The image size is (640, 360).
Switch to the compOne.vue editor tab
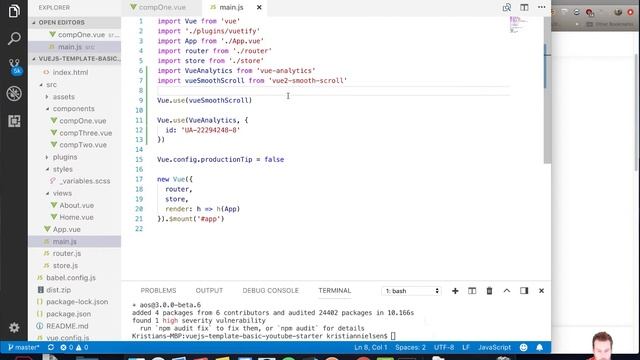click(162, 7)
